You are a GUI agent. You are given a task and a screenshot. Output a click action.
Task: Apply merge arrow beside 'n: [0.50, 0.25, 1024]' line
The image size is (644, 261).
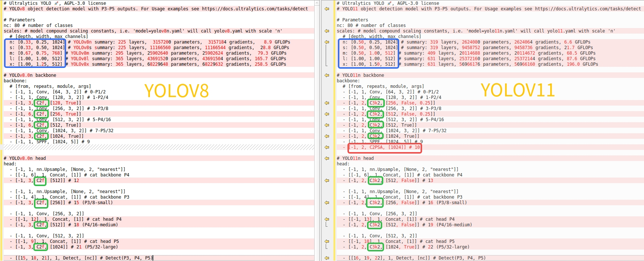[327, 42]
